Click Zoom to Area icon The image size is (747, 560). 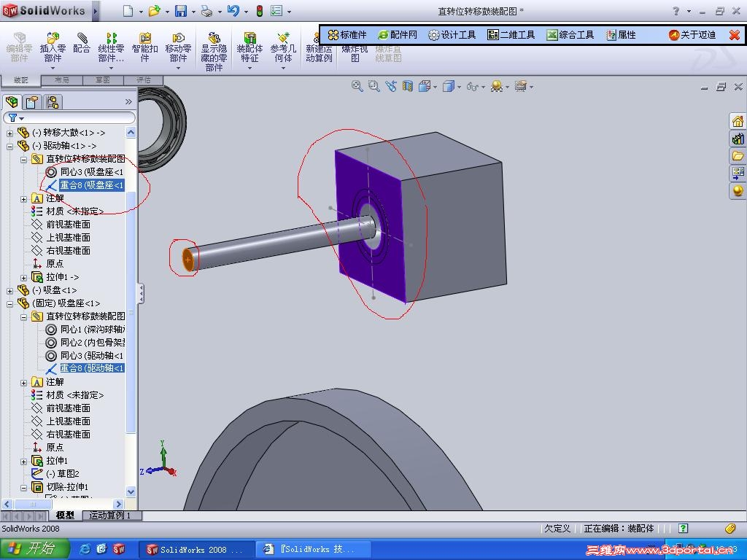tap(374, 86)
